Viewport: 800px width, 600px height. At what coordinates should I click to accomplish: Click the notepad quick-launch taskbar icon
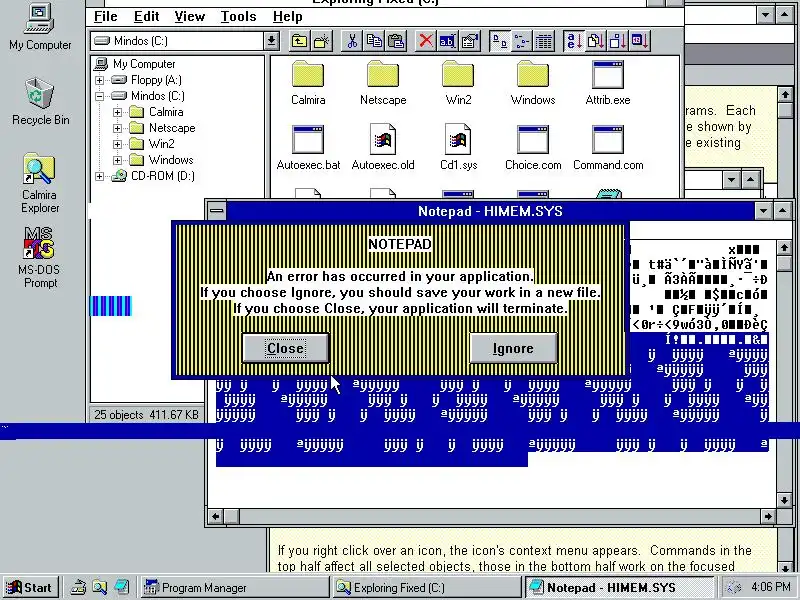[x=121, y=587]
